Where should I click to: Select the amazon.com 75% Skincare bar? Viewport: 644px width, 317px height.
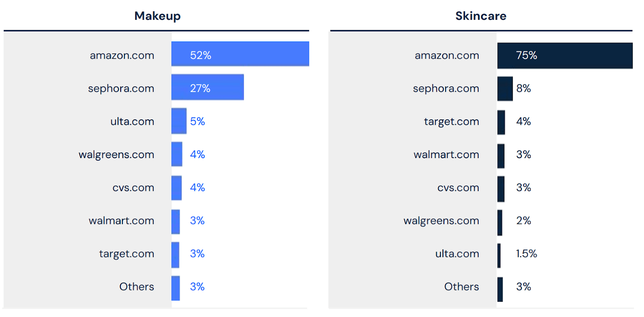point(565,56)
